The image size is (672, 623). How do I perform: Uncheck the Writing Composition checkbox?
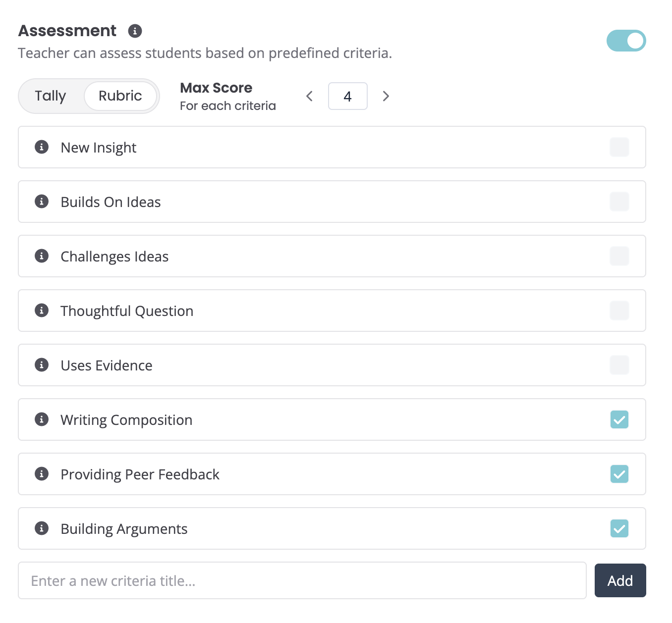tap(619, 419)
